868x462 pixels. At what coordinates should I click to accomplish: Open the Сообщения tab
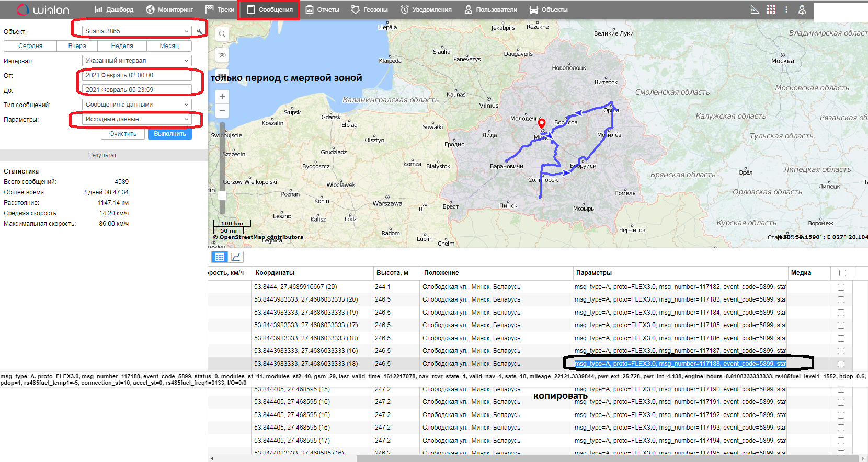pos(269,10)
